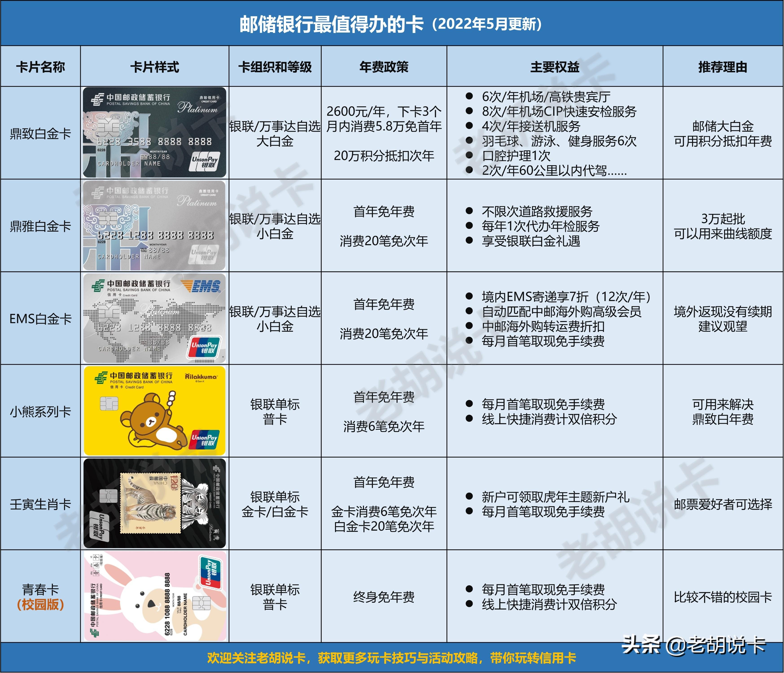The width and height of the screenshot is (784, 673).
Task: Click 白金卡20笔免次年 text
Action: pos(384,526)
